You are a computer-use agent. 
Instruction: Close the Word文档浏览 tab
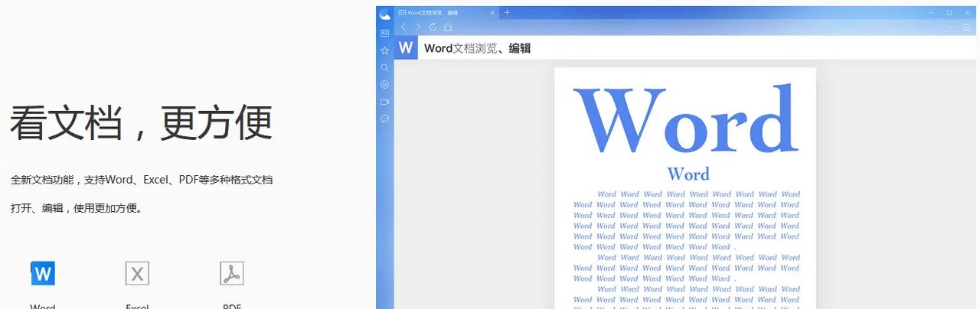(x=491, y=12)
